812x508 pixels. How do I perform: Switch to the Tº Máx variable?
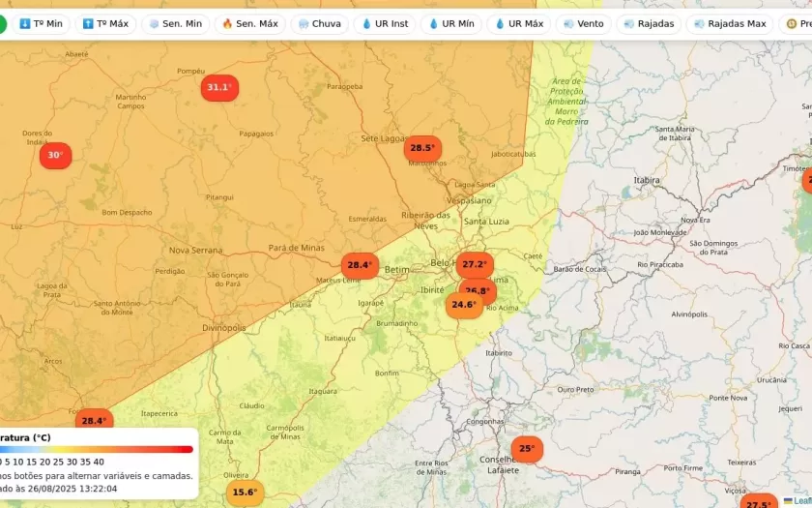pos(105,23)
